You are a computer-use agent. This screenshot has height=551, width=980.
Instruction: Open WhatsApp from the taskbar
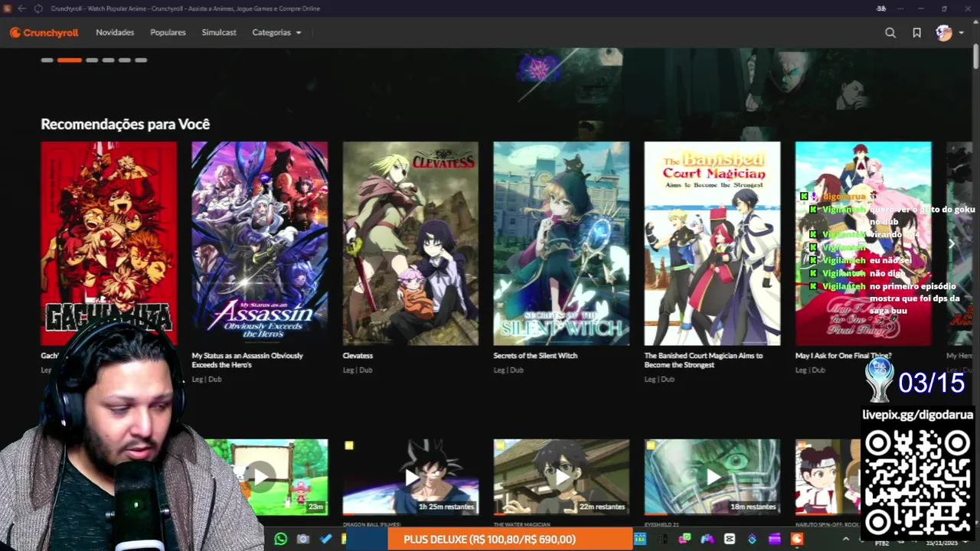[x=280, y=540]
